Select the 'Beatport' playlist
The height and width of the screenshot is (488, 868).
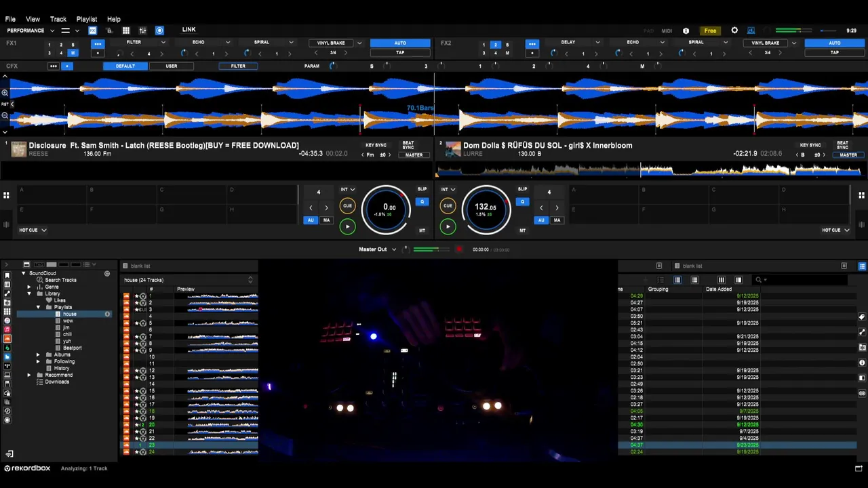(72, 348)
